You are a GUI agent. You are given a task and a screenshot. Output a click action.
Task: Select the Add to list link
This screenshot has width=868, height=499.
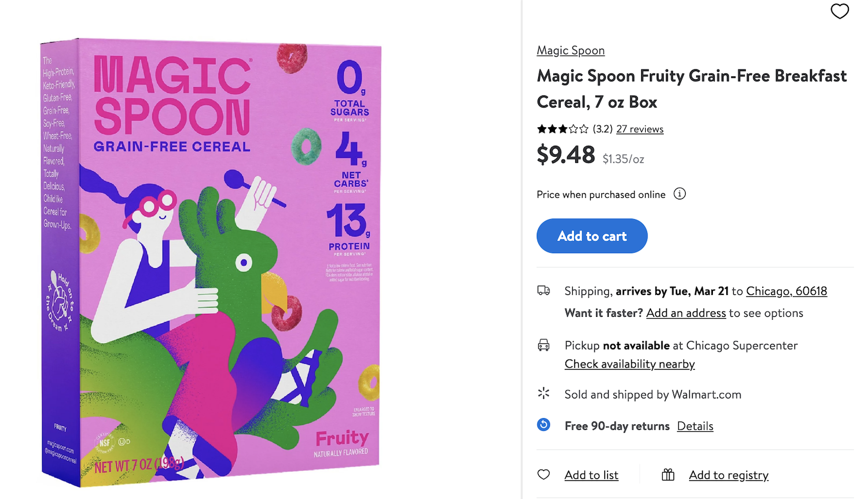tap(591, 475)
